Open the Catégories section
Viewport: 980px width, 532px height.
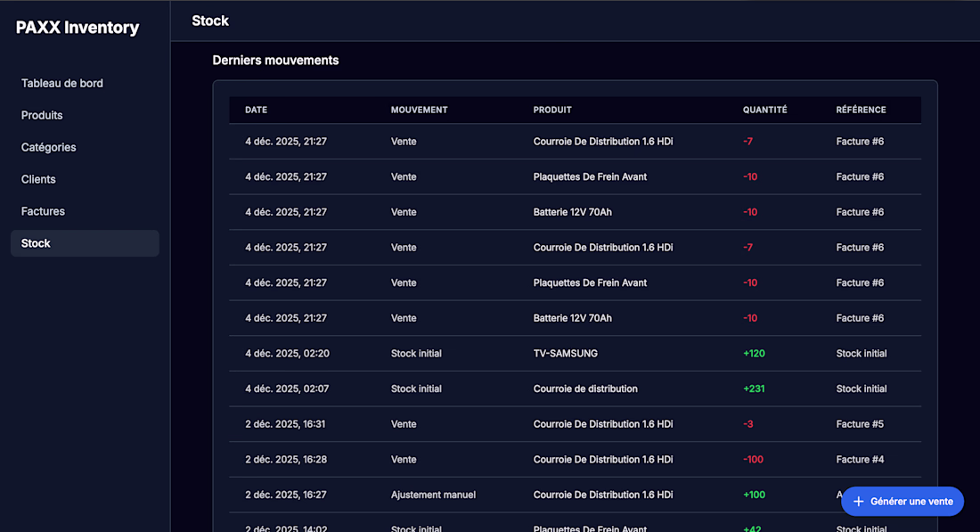point(49,148)
